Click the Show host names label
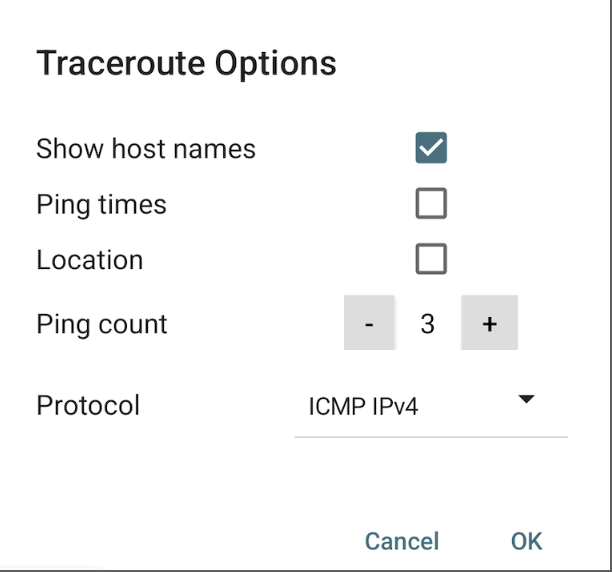This screenshot has width=612, height=572. 146,149
